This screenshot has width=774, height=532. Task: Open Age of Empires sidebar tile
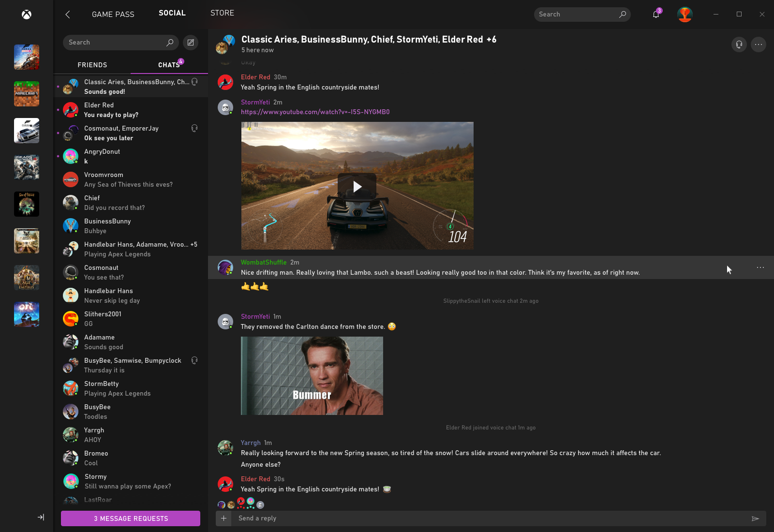27,278
